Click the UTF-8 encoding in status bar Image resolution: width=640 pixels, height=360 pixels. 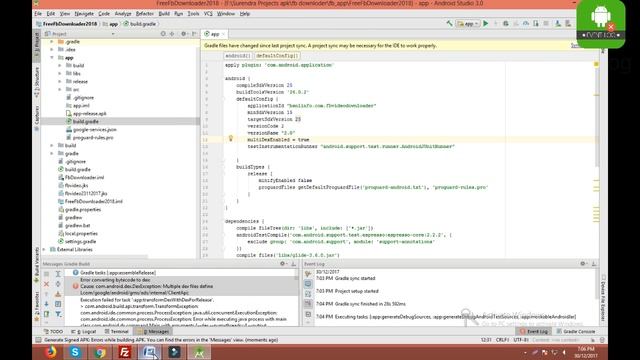coord(521,340)
